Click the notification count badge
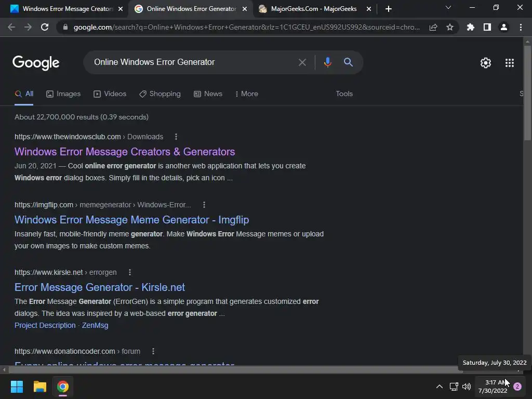Screen dimensions: 532x399 pyautogui.click(x=517, y=387)
